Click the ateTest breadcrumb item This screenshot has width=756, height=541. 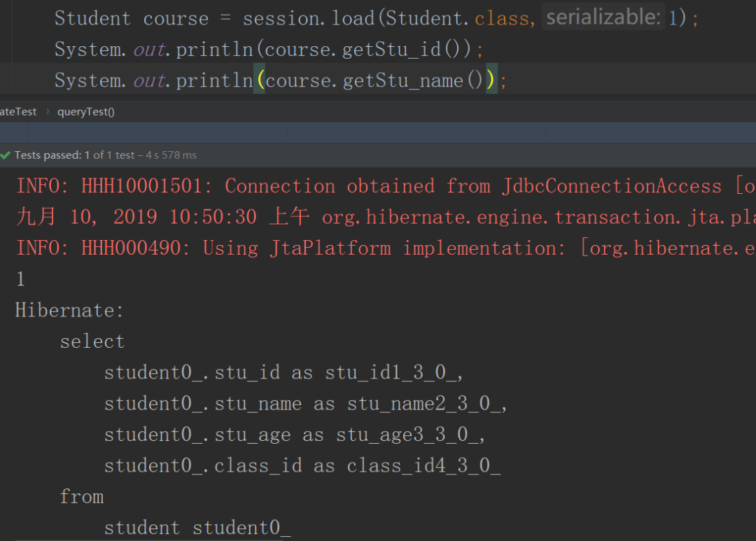[x=17, y=112]
